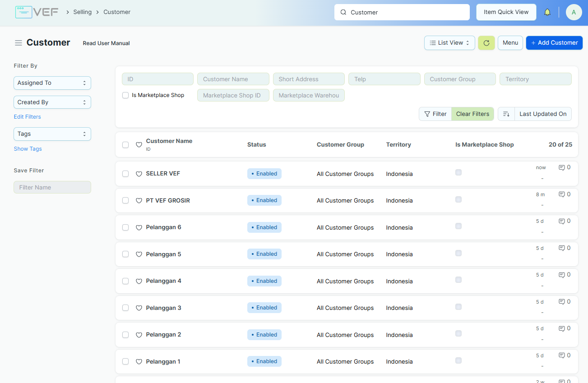Open comments icon for PT VEF GROSIR
The height and width of the screenshot is (383, 588).
point(562,194)
